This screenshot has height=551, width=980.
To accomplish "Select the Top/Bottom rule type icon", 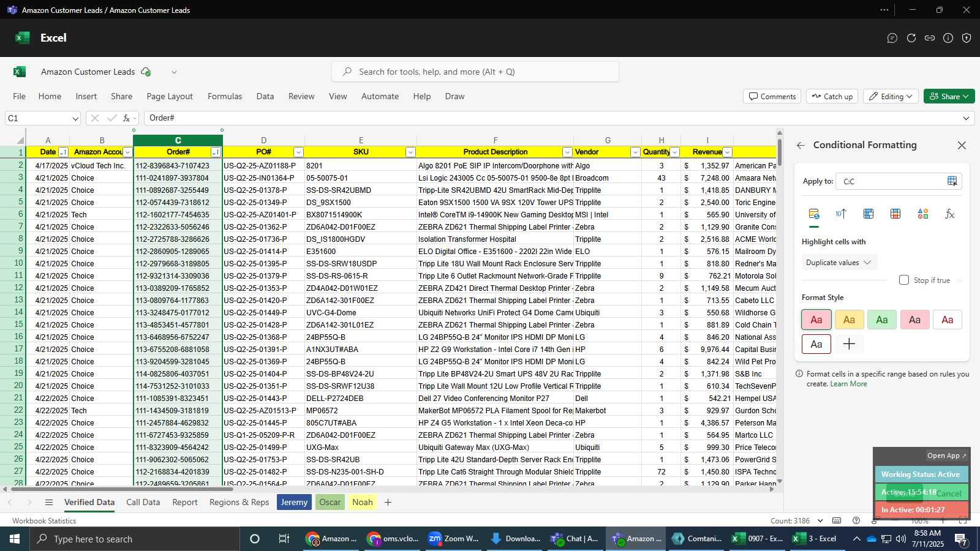I will click(841, 214).
